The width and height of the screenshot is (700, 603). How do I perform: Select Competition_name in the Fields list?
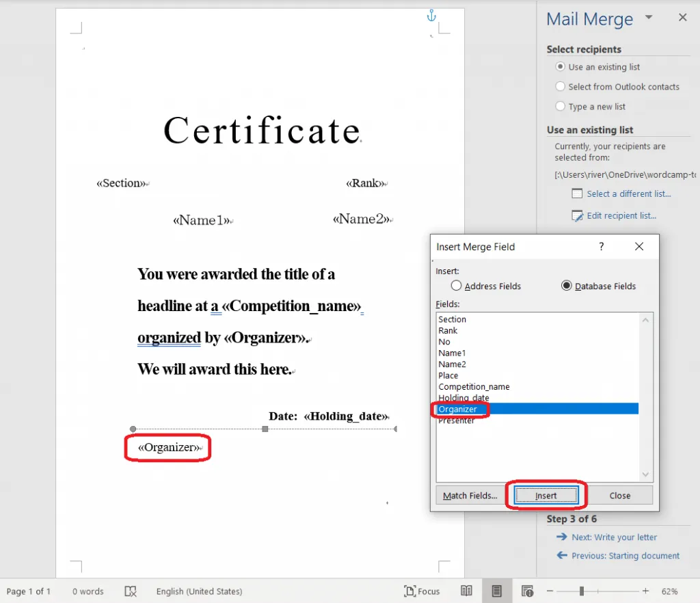click(474, 387)
